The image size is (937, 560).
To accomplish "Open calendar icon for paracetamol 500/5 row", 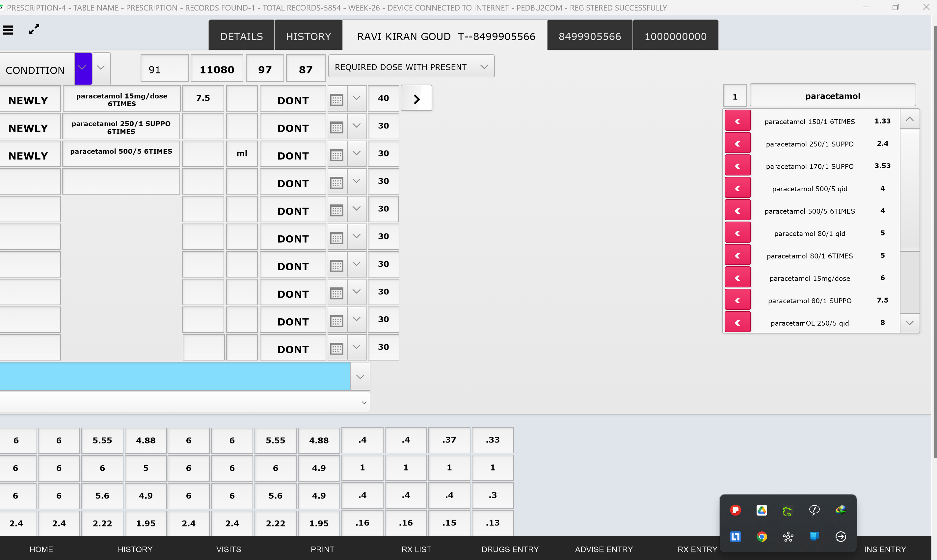I will click(x=336, y=155).
